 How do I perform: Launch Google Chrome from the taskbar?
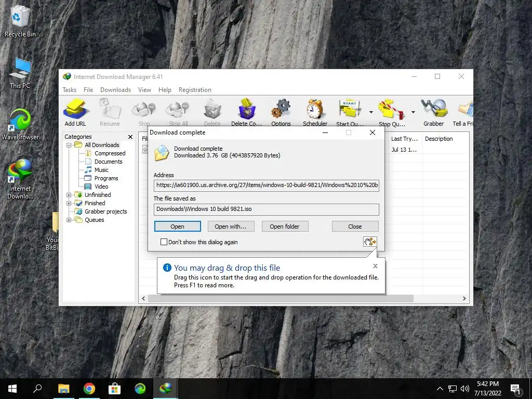point(89,389)
